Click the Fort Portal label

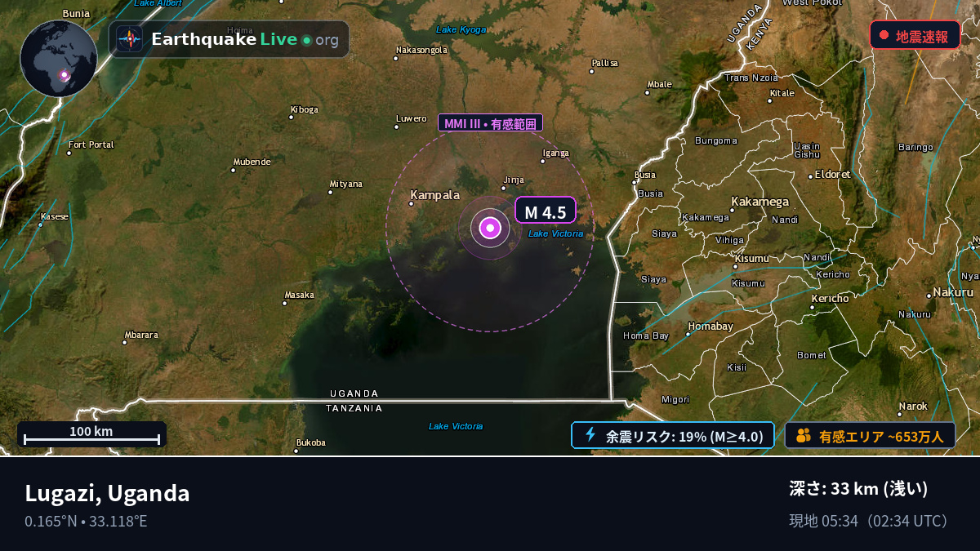91,144
